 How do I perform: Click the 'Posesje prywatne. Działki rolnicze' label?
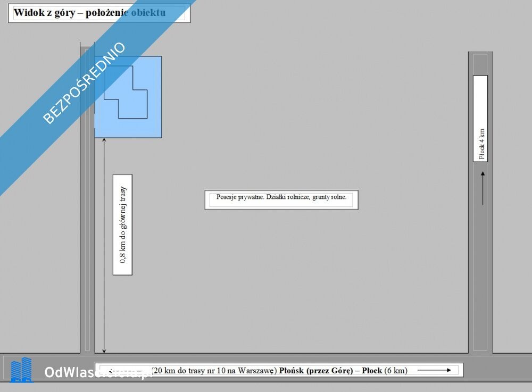[281, 197]
